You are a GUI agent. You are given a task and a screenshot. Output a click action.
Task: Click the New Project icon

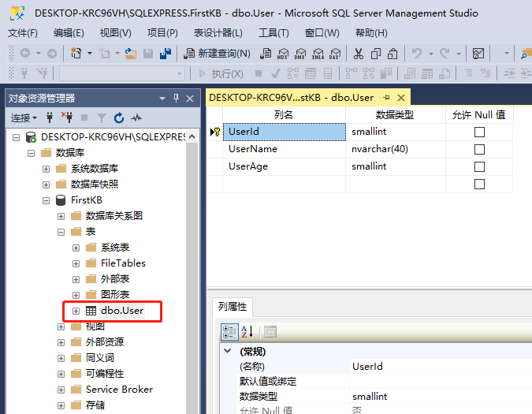(x=76, y=54)
